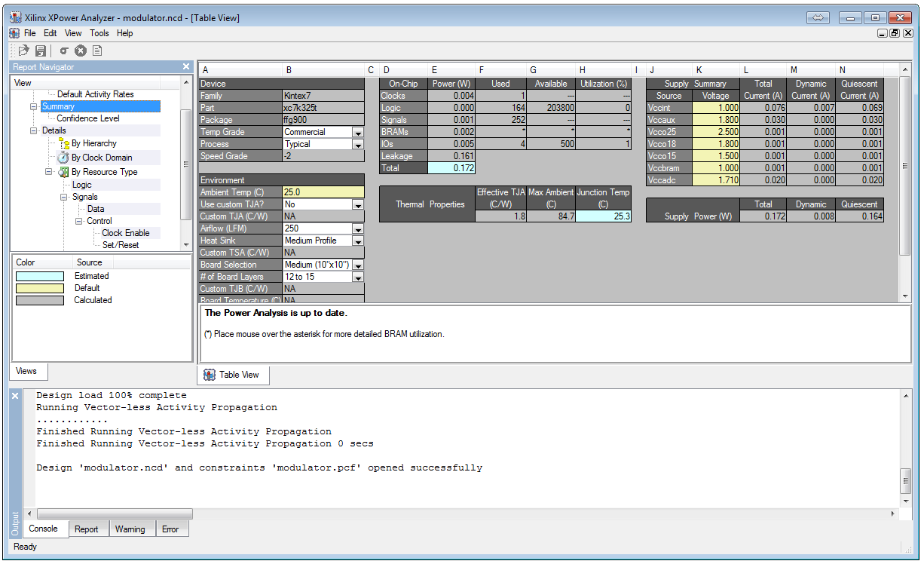Viewport: 924px width, 564px height.
Task: Select the Data tree item
Action: 96,209
